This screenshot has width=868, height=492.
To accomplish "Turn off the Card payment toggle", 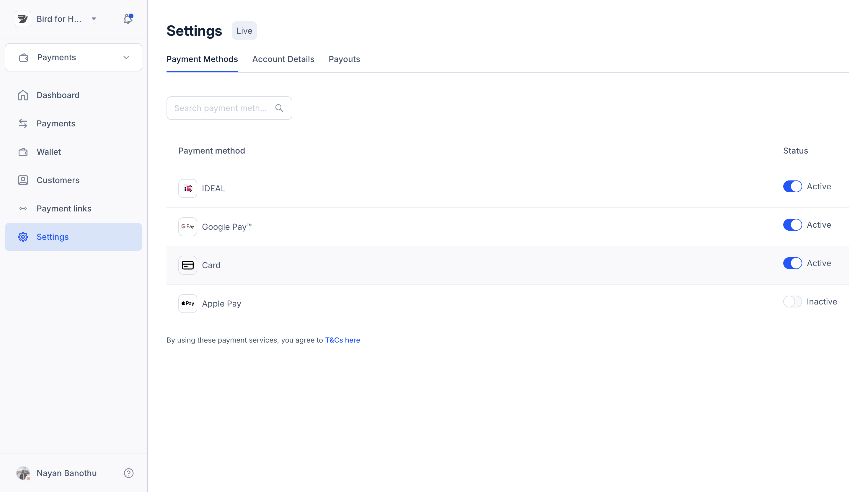I will (x=792, y=263).
